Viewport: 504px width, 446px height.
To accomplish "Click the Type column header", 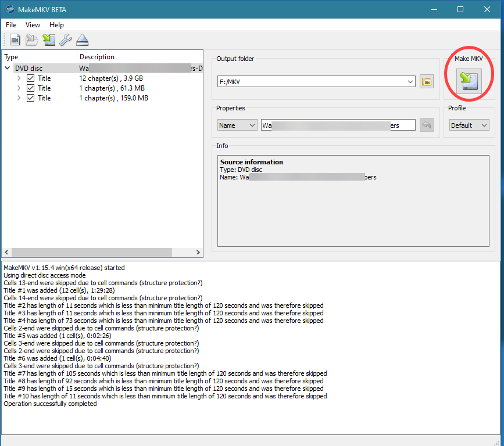I will [40, 57].
